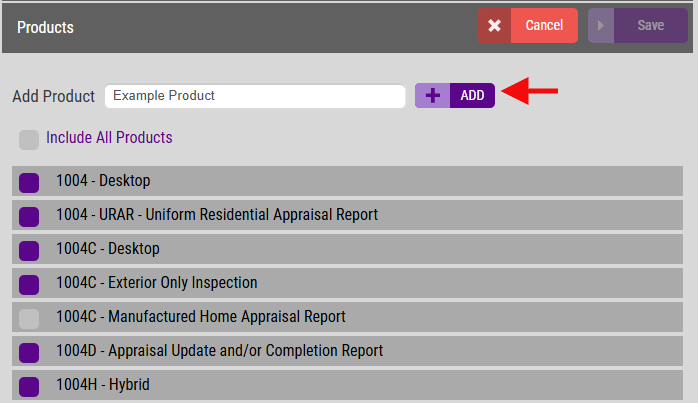Deselect 1004C - Exterior Only Inspection checkbox
The image size is (698, 403).
(29, 285)
